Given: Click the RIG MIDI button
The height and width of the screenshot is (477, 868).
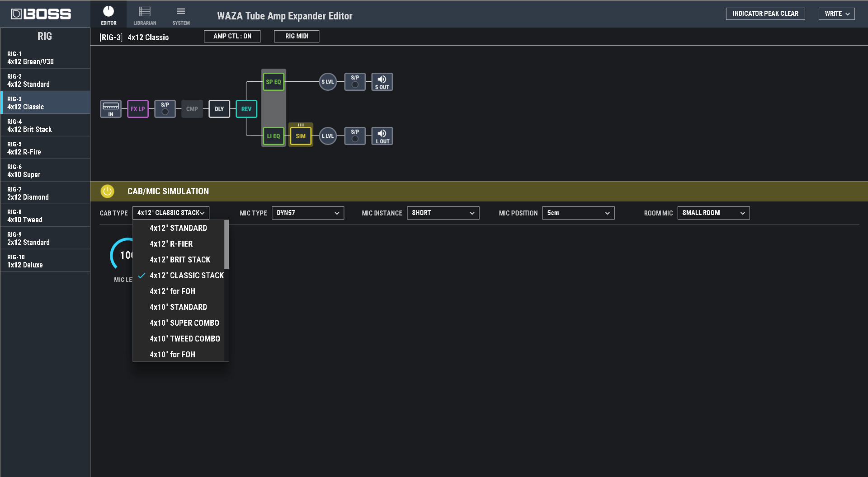Looking at the screenshot, I should point(297,36).
